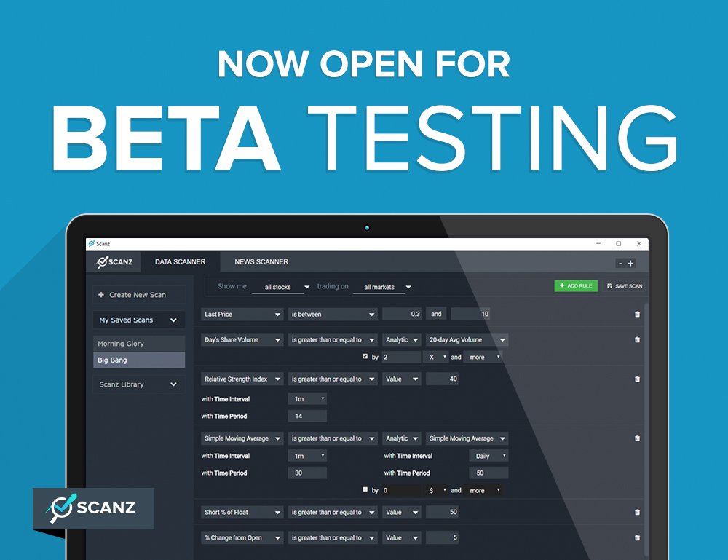Screen dimensions: 728x560
Task: Click the Save Scan button
Action: point(625,286)
